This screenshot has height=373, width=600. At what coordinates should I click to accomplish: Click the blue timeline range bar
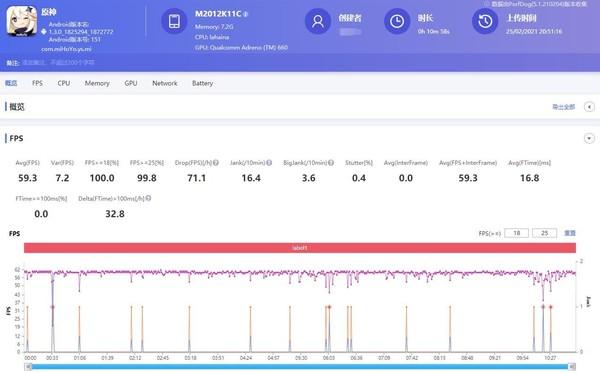300,366
